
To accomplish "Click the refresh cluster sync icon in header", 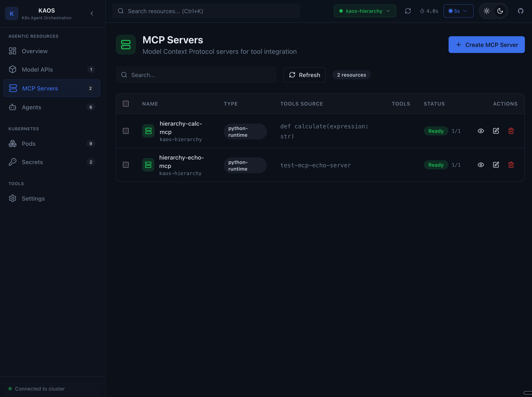I will [x=408, y=11].
